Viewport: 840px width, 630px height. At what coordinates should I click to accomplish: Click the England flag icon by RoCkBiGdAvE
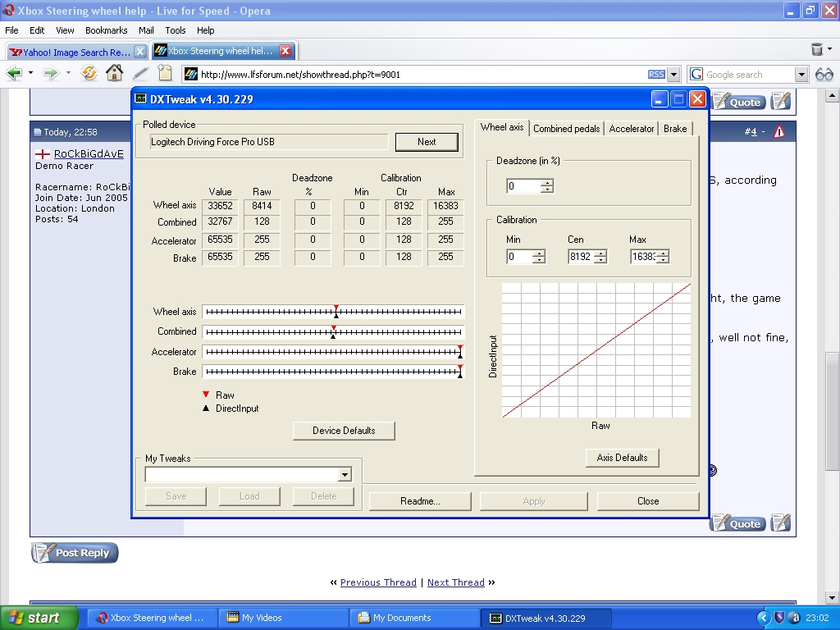tap(43, 153)
